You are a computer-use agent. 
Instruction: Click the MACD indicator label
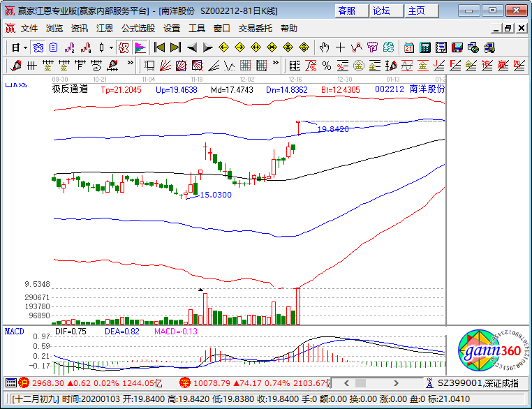point(14,332)
